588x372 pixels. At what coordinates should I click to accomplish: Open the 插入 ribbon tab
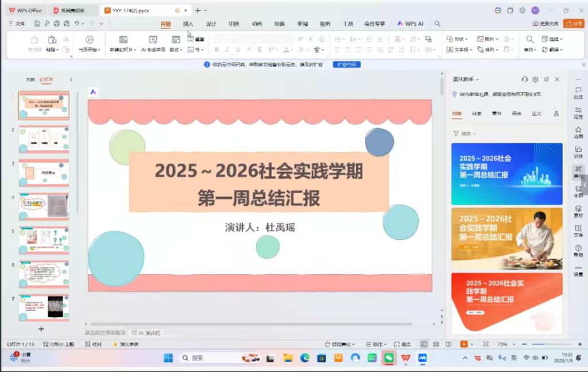point(188,24)
